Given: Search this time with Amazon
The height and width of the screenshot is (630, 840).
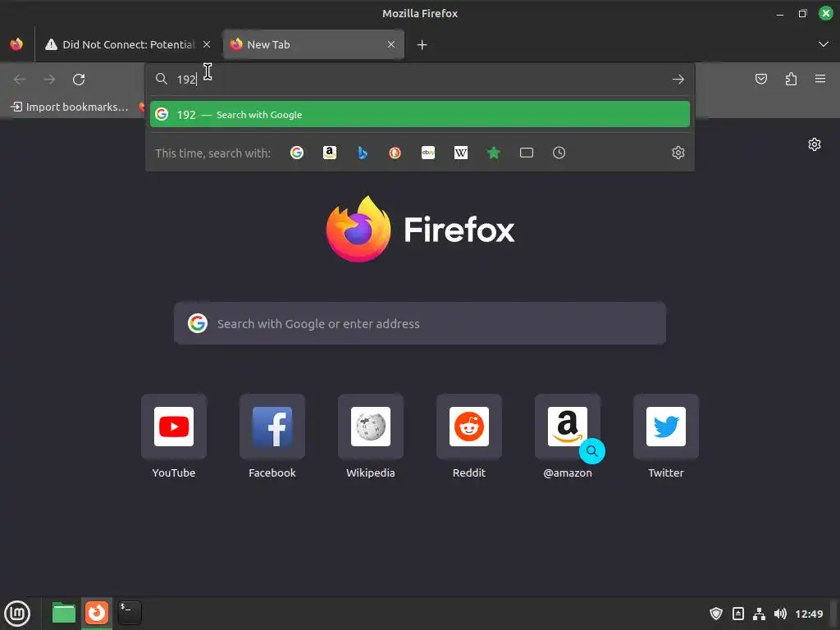Looking at the screenshot, I should tap(330, 153).
